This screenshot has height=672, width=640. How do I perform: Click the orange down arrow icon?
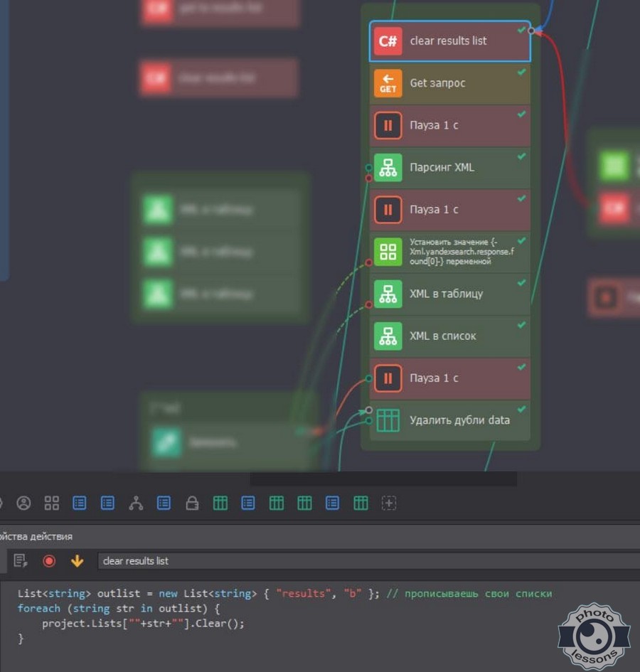point(77,561)
